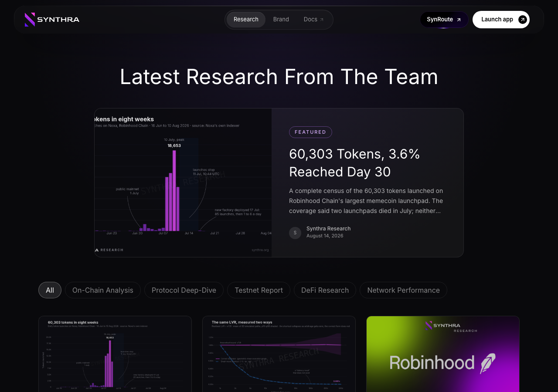Screen dimensions: 558x392
Task: Select the All filter
Action: coord(50,290)
